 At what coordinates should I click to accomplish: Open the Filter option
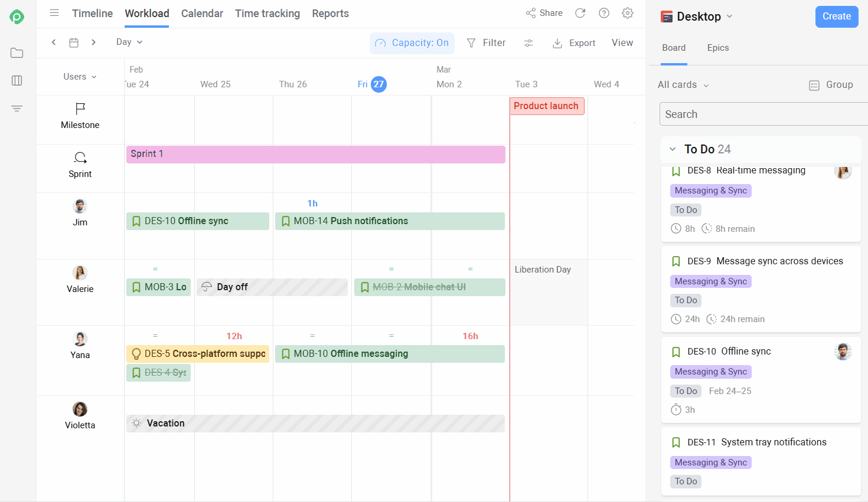point(486,43)
